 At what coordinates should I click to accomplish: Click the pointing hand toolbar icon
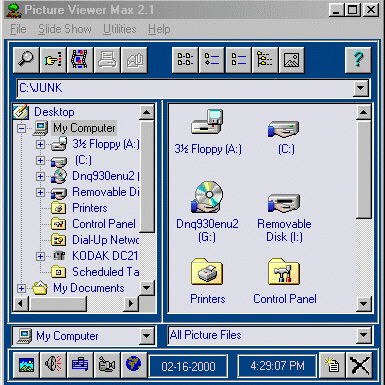[x=53, y=60]
